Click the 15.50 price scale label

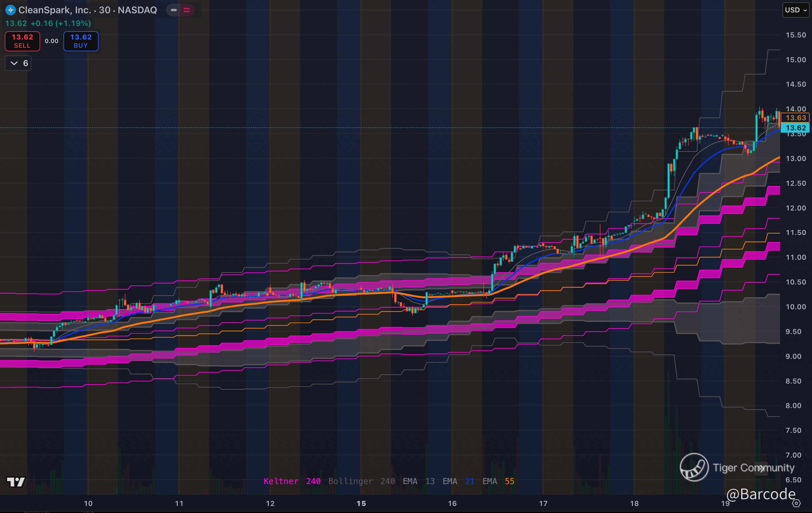point(795,35)
